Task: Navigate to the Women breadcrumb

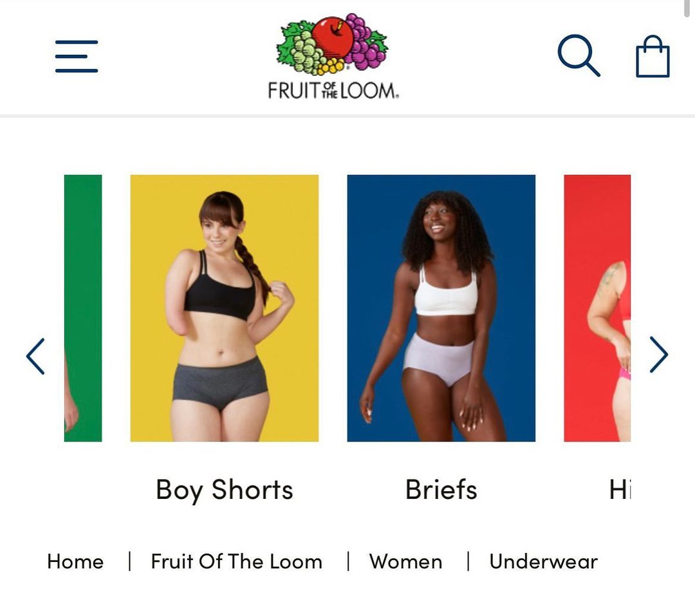Action: coord(405,561)
